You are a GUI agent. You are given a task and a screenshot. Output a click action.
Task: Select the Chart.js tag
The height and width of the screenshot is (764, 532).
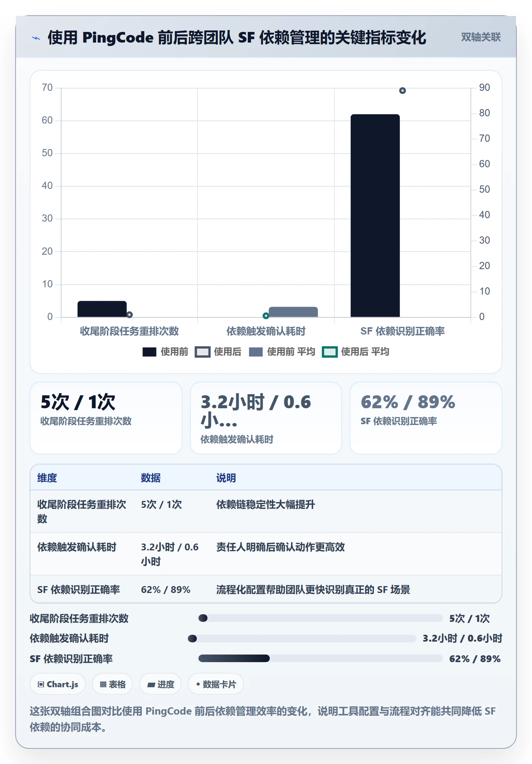[58, 684]
